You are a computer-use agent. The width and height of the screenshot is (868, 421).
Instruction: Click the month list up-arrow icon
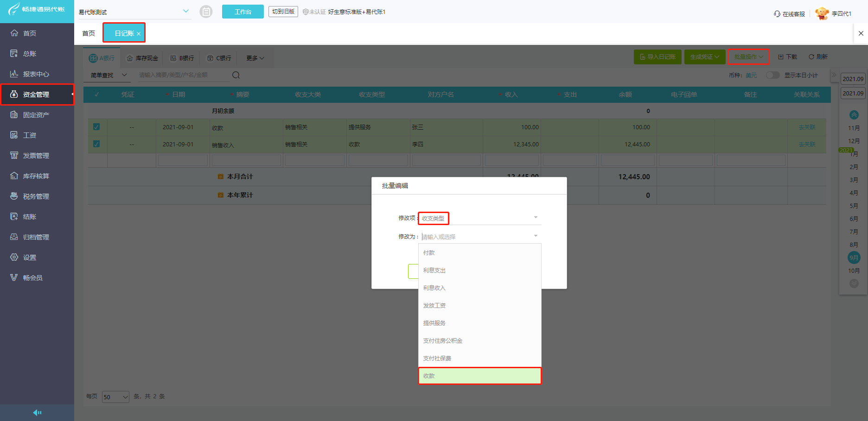854,114
